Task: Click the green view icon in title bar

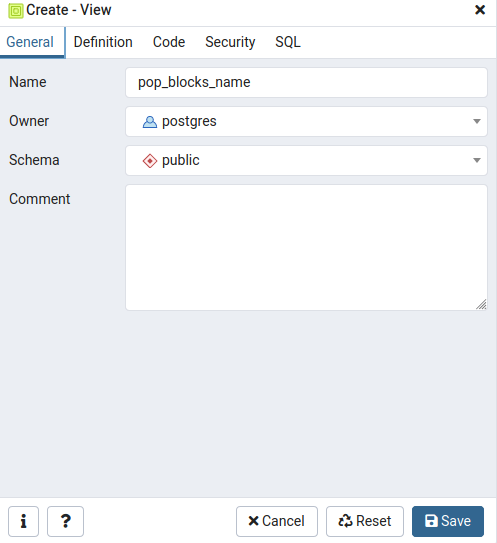Action: tap(16, 11)
